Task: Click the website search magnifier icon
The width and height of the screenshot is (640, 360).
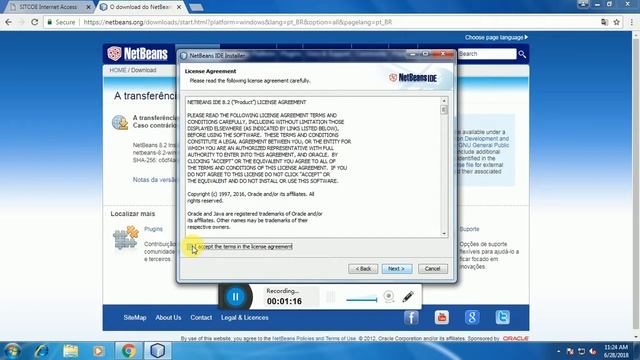Action: (x=522, y=54)
